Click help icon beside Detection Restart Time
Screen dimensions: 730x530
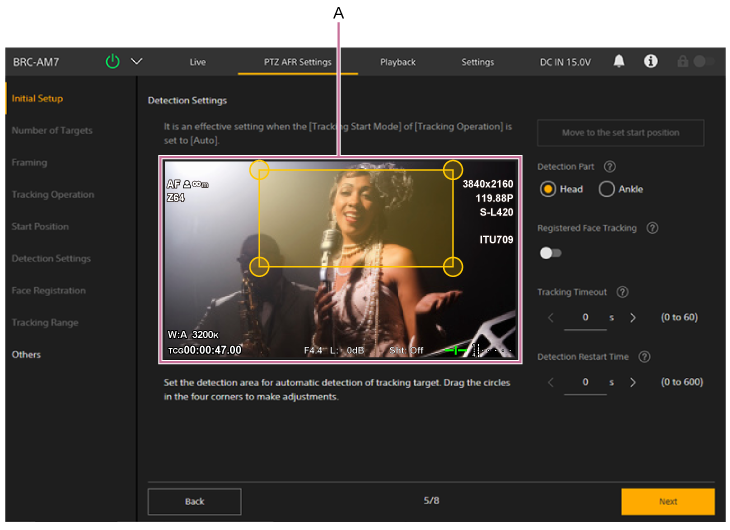(644, 356)
